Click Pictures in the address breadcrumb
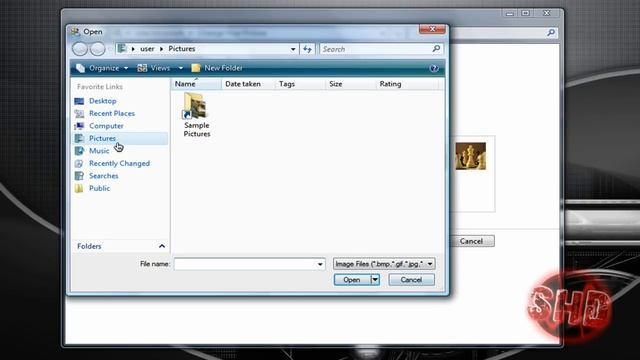 click(182, 49)
